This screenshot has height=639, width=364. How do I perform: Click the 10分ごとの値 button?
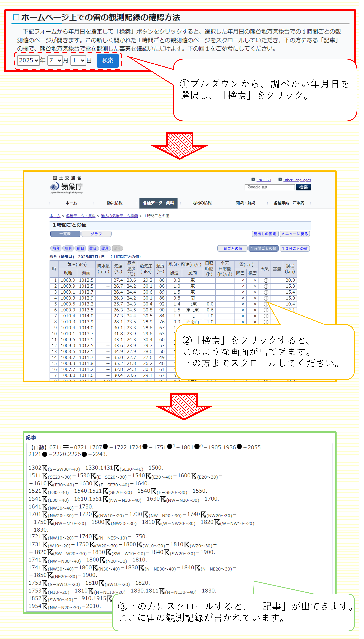click(x=294, y=248)
